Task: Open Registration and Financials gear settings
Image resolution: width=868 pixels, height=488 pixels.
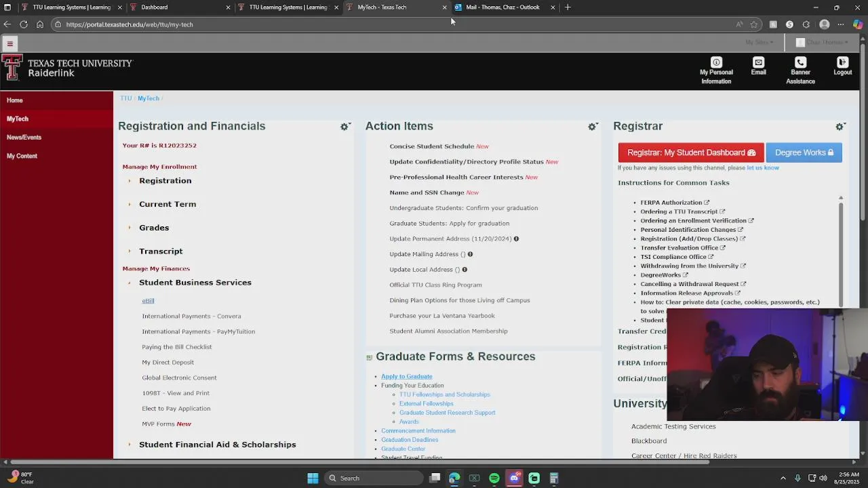Action: pyautogui.click(x=344, y=127)
